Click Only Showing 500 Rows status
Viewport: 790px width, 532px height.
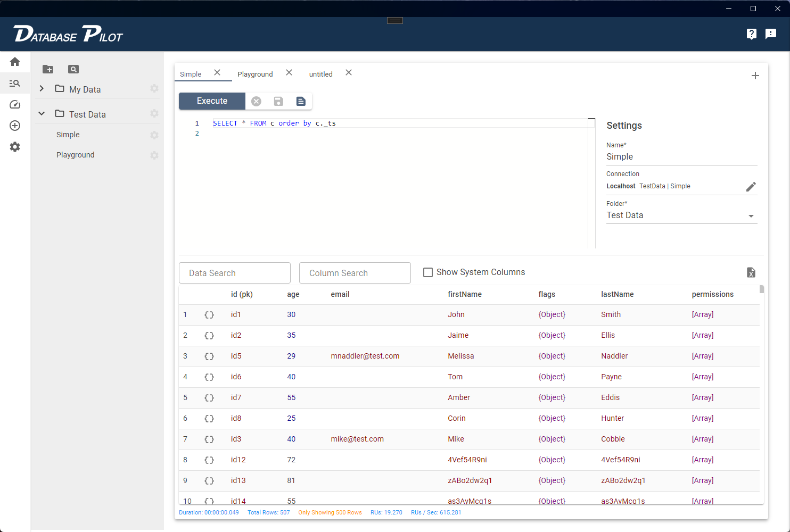[x=330, y=513]
